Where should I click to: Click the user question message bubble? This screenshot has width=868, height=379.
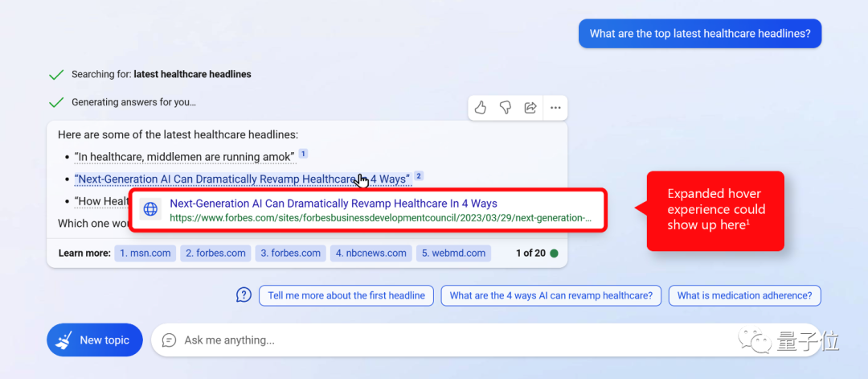(x=700, y=33)
